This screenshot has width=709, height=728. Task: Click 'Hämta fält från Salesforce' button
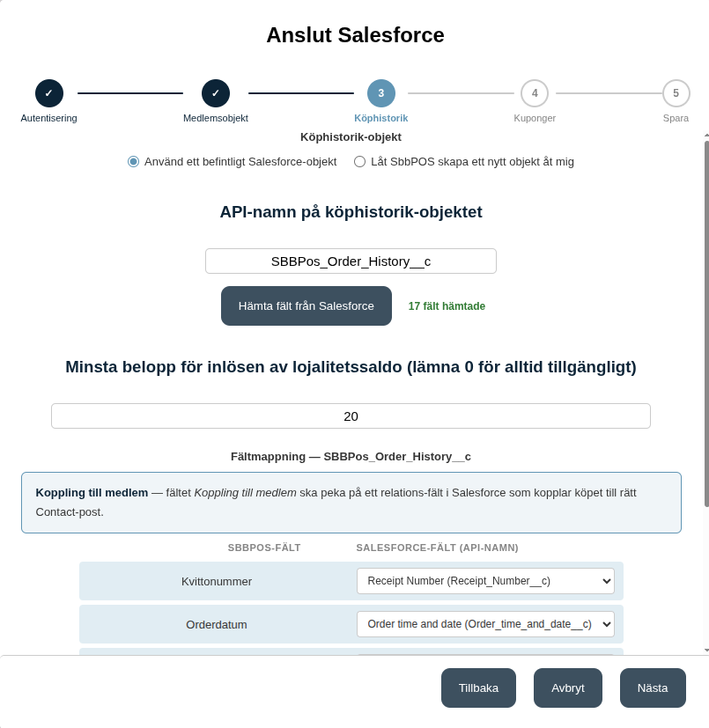tap(306, 306)
